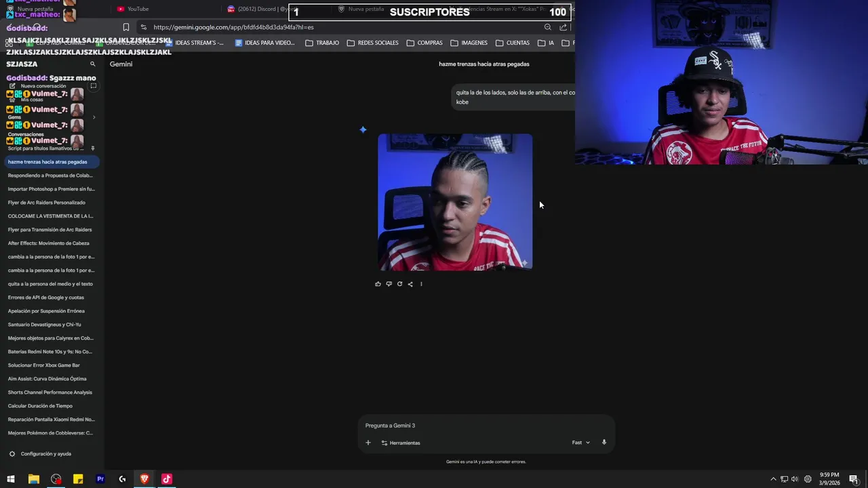This screenshot has width=868, height=488.
Task: Open Adobe Premiere Pro from the taskbar
Action: (x=100, y=479)
